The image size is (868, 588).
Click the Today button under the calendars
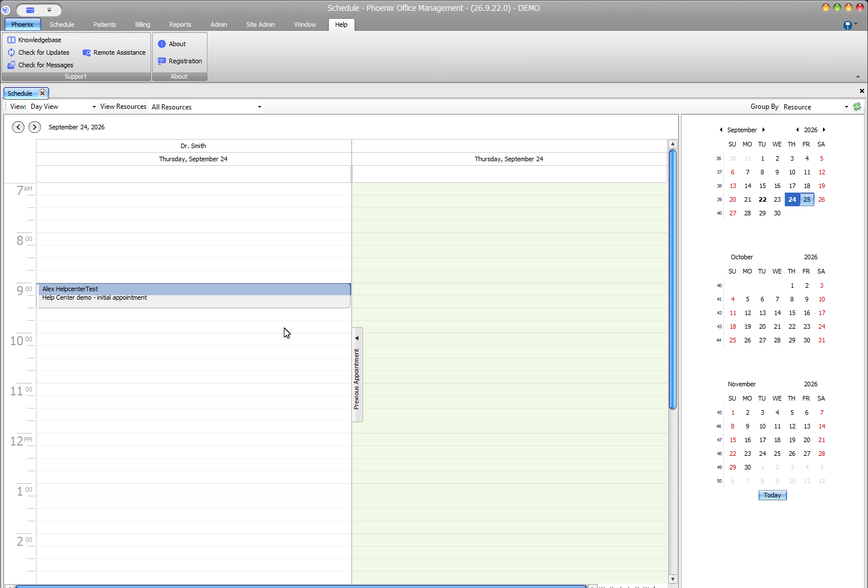click(773, 495)
